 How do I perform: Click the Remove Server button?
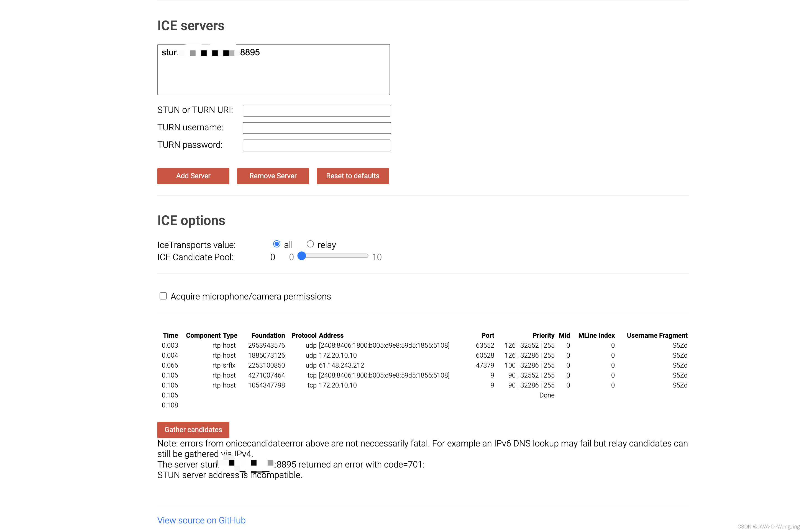[x=273, y=176]
